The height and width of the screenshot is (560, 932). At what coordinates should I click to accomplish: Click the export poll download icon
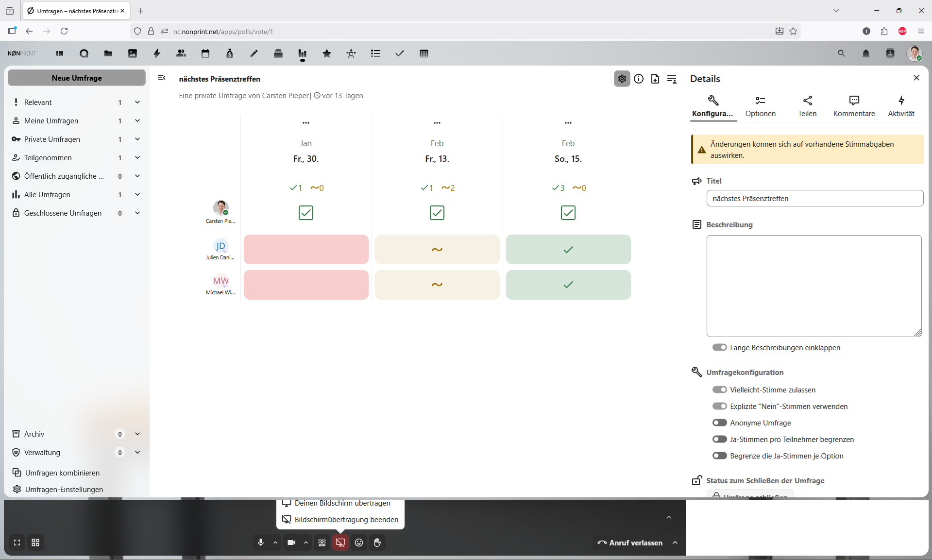pyautogui.click(x=655, y=79)
